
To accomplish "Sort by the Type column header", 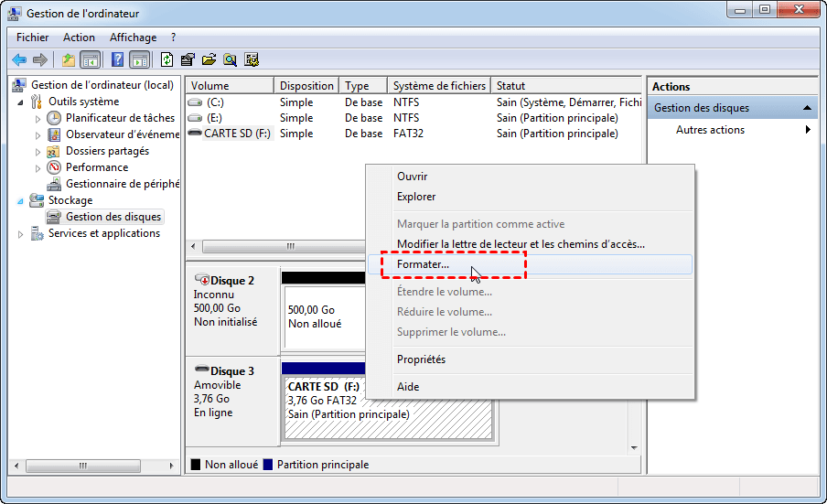I will pyautogui.click(x=363, y=85).
